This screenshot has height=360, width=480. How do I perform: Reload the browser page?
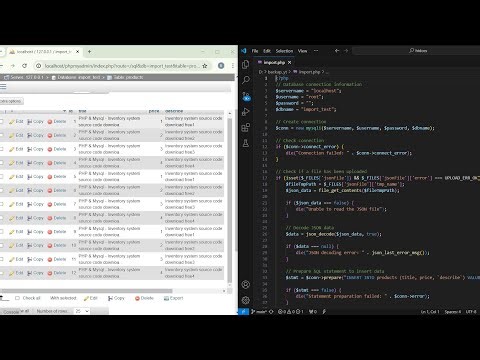24,66
